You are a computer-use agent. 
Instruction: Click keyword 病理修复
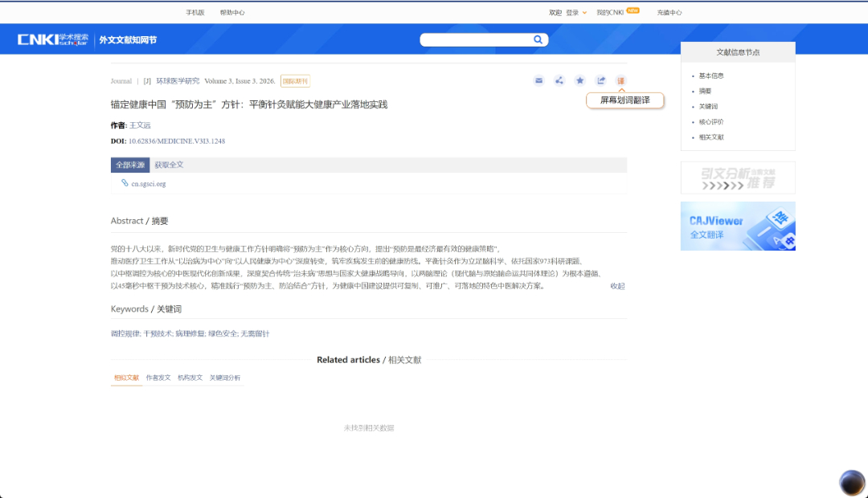click(190, 333)
